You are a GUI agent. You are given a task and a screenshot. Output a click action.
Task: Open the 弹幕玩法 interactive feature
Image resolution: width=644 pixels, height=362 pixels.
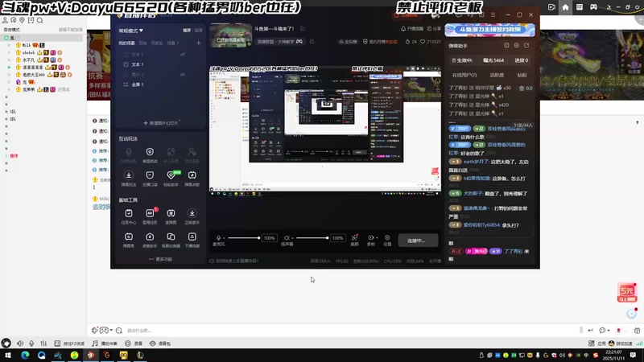coord(129,178)
